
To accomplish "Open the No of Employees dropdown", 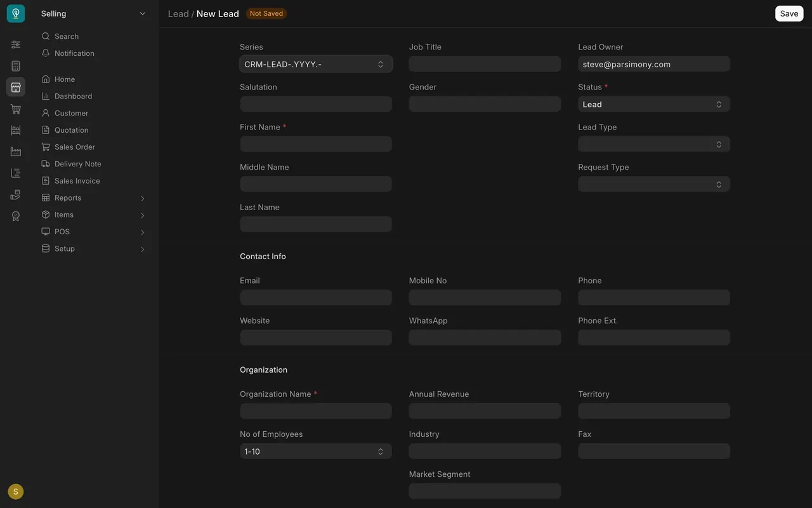I will (x=316, y=451).
